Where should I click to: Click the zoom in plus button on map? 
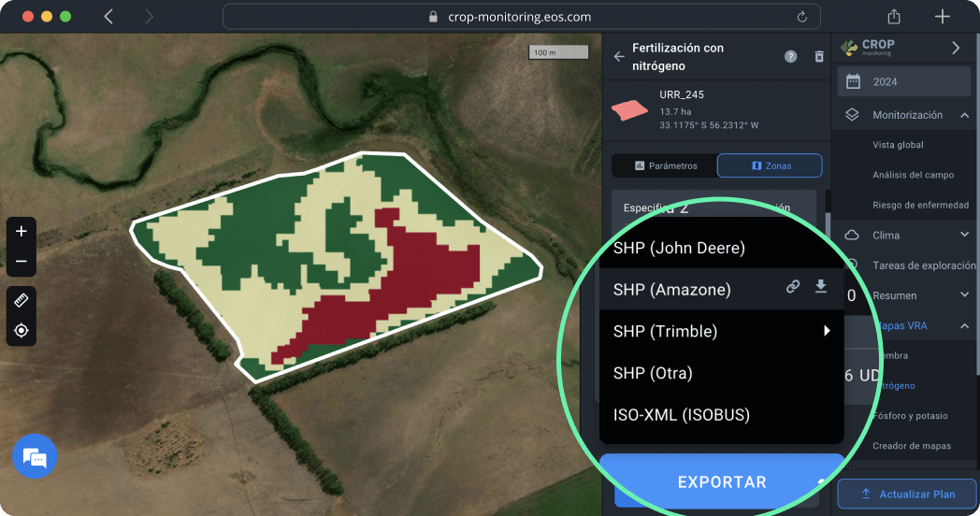[22, 231]
